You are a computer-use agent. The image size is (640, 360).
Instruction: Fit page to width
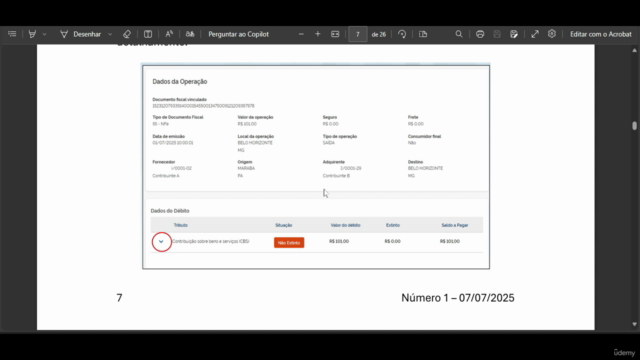335,34
